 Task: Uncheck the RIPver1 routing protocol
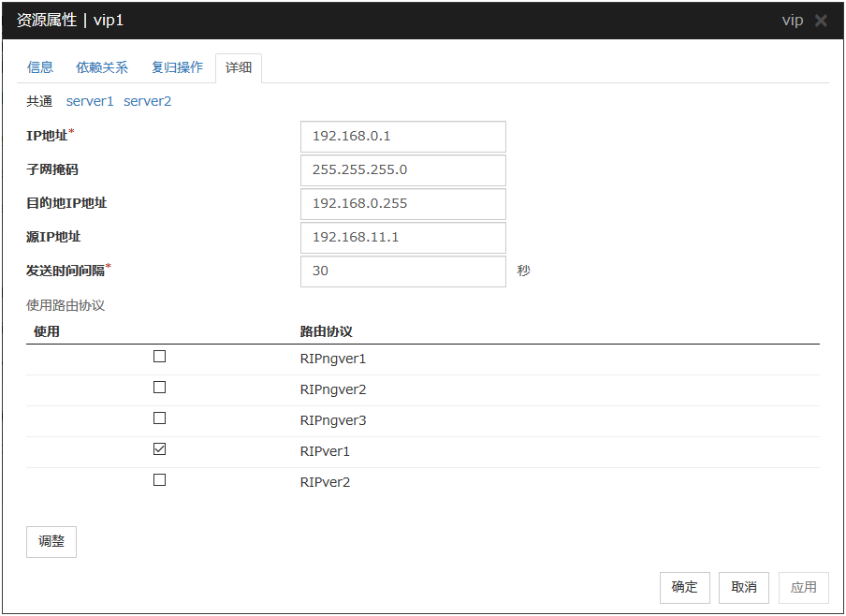(159, 449)
